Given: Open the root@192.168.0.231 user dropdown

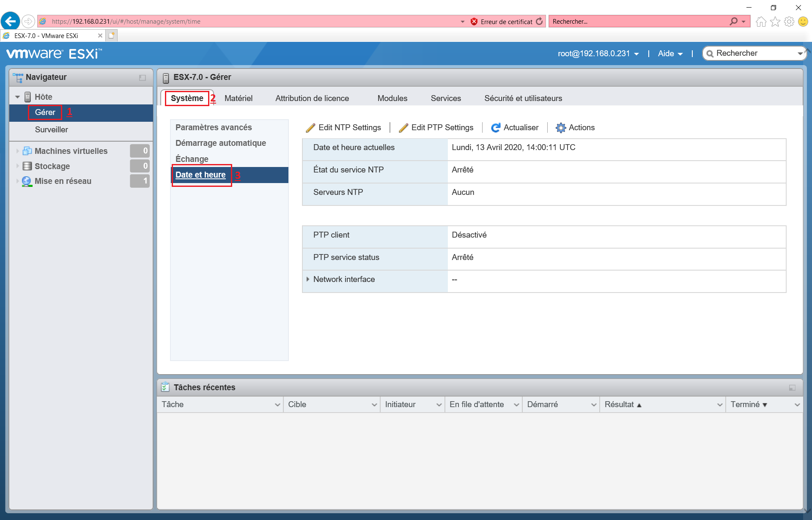Looking at the screenshot, I should coord(598,54).
